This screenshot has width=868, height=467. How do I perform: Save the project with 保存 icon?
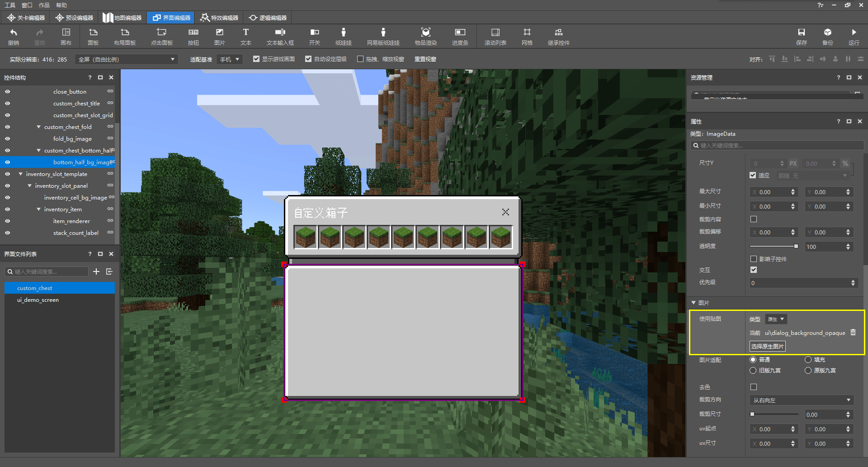[802, 36]
